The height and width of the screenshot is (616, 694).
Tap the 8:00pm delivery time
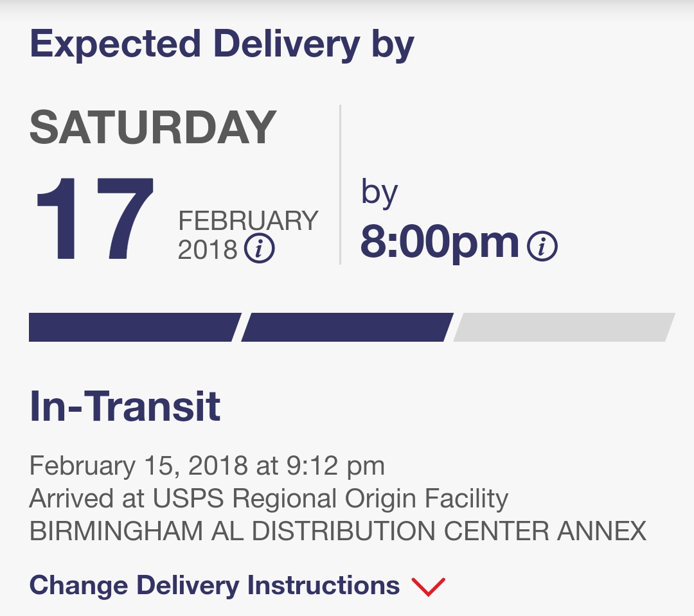coord(440,242)
